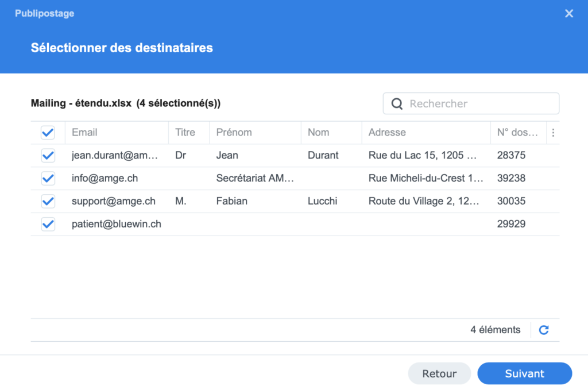This screenshot has height=390, width=588.
Task: Sort by the Titre column header
Action: pos(189,132)
